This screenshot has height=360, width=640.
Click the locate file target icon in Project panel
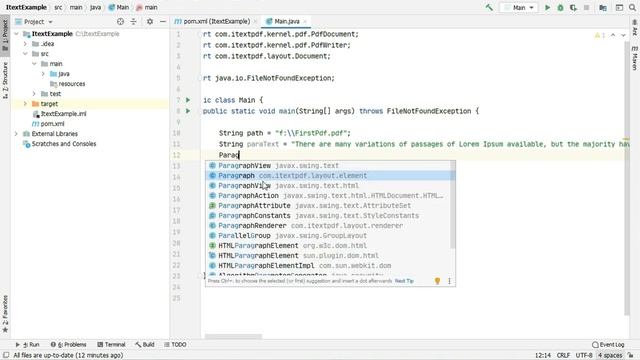pos(120,22)
